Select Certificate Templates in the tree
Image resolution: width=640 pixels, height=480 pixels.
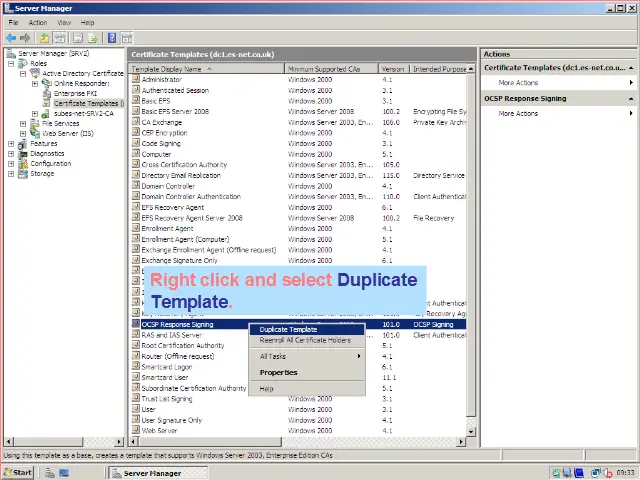[x=87, y=103]
